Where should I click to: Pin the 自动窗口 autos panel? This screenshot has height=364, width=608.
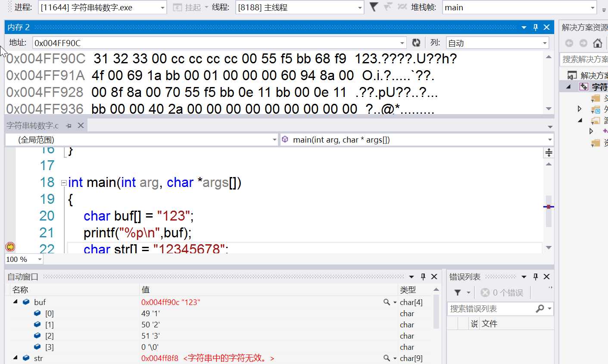click(423, 277)
